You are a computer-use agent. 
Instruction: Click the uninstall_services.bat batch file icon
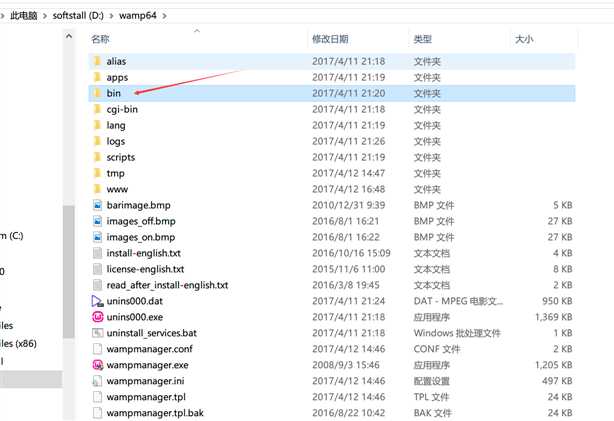tap(98, 333)
